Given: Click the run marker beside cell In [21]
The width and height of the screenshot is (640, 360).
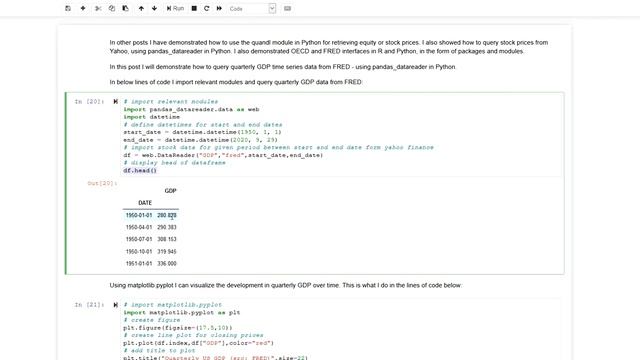Looking at the screenshot, I should (x=116, y=304).
